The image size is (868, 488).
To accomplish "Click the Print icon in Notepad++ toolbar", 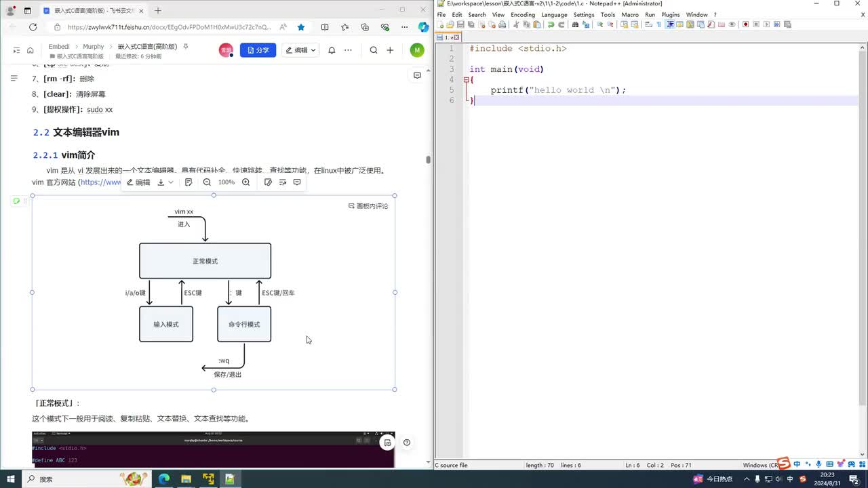I will 502,24.
